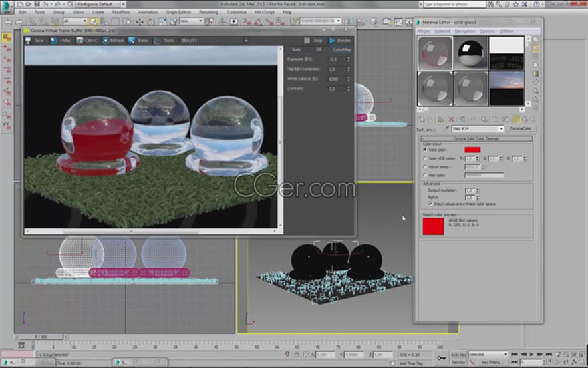The width and height of the screenshot is (588, 368).
Task: Click the red Solid color swatch
Action: (x=472, y=150)
